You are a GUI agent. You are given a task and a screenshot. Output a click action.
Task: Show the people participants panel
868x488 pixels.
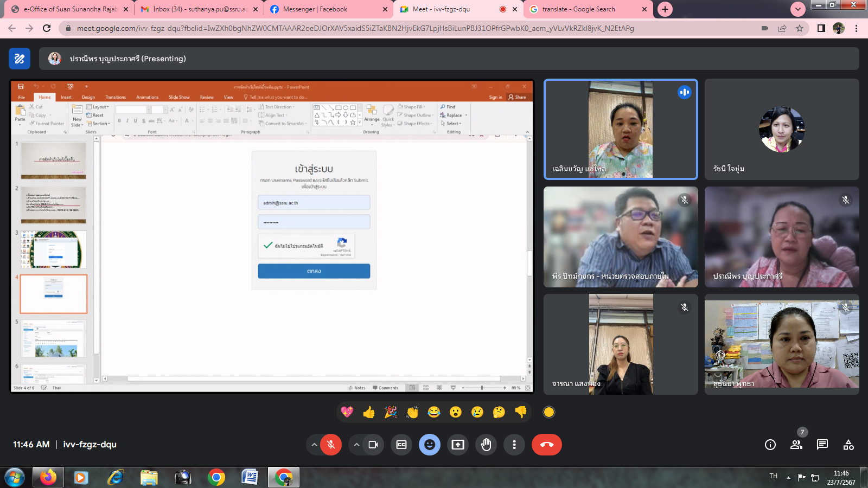(796, 445)
